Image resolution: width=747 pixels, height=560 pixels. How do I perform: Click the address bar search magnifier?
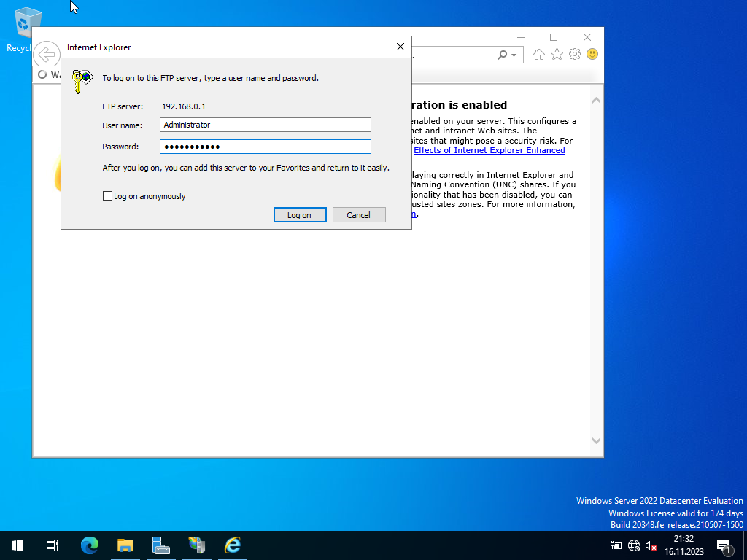coord(502,55)
